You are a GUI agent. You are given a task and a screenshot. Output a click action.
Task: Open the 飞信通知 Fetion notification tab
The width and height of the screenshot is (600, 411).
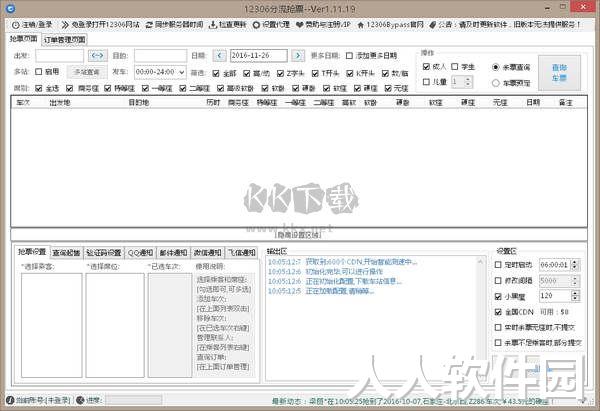[x=241, y=253]
